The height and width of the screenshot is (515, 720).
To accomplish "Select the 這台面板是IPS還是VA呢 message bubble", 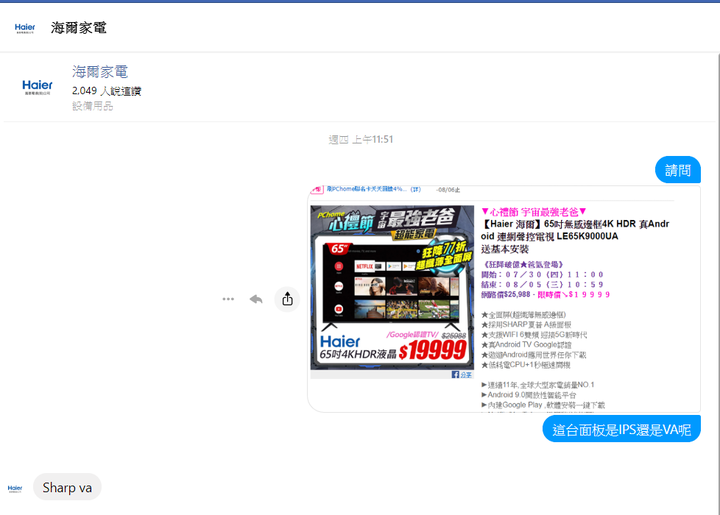I will pos(621,430).
